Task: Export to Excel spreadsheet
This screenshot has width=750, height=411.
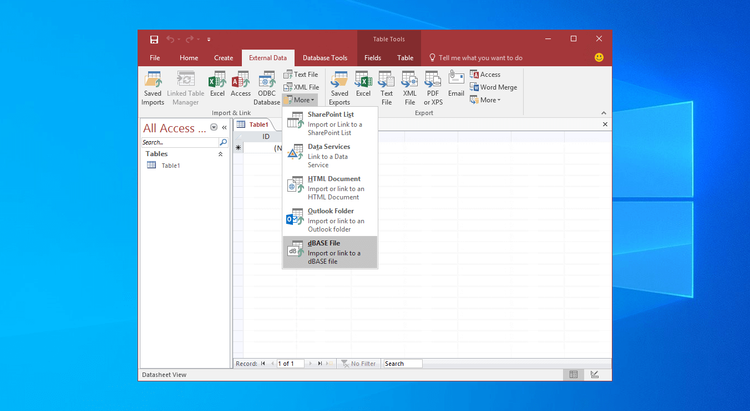Action: 363,84
